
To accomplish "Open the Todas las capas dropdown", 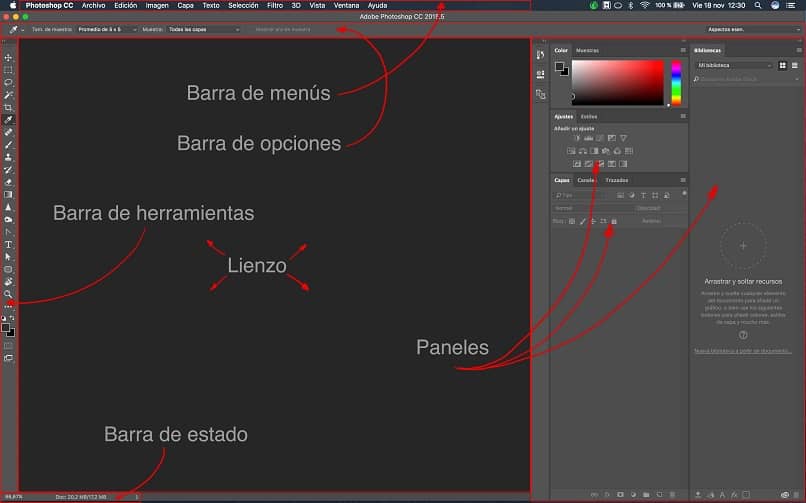I will (204, 29).
